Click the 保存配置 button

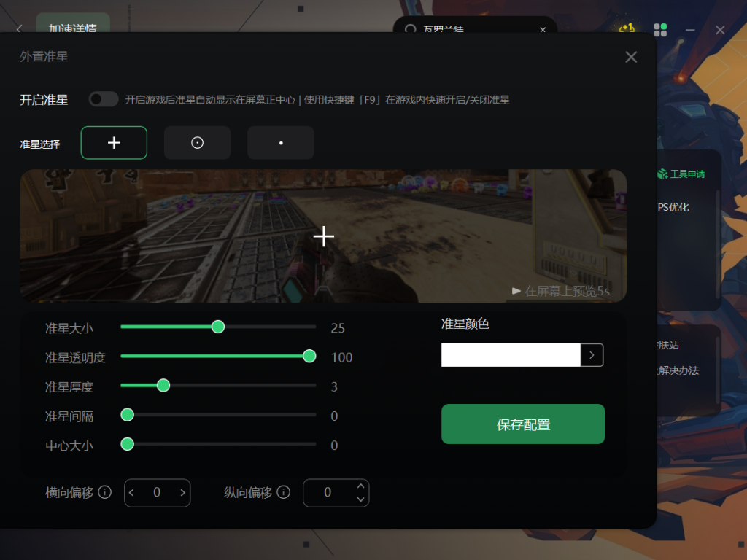[x=523, y=424]
